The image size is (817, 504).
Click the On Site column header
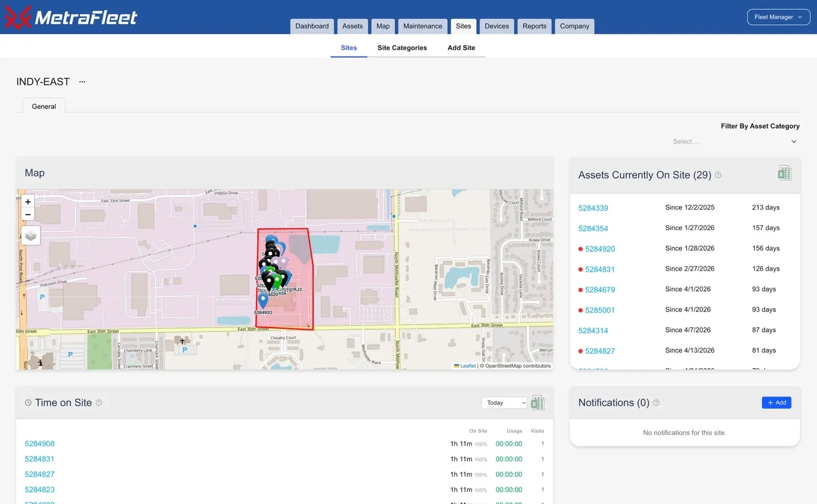click(478, 431)
